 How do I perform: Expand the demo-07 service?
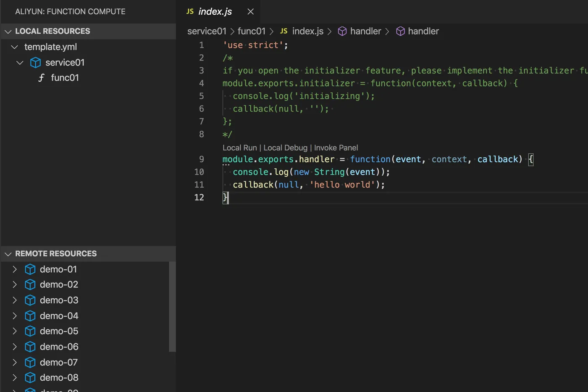tap(15, 362)
